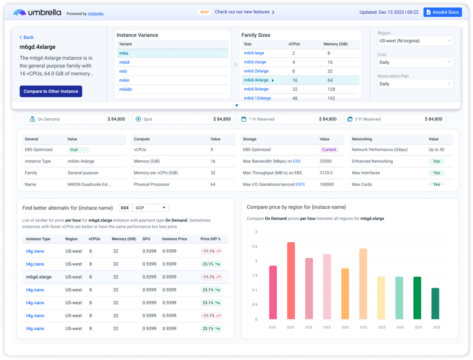The height and width of the screenshot is (360, 473).
Task: Click the Umbrella logo in header
Action: tap(37, 13)
